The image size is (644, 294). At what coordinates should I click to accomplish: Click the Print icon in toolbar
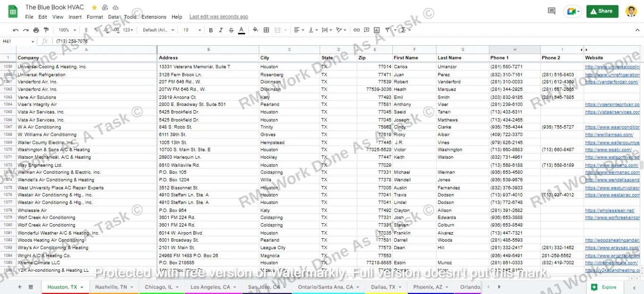[36, 30]
